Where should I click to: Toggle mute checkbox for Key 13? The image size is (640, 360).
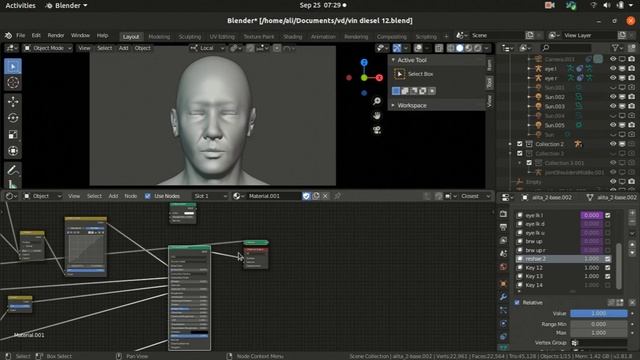click(x=608, y=276)
